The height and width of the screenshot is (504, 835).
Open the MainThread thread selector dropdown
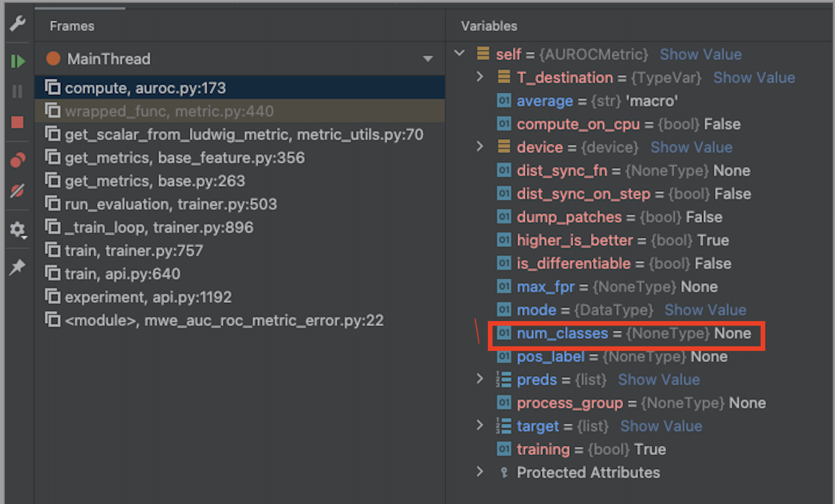coord(428,59)
